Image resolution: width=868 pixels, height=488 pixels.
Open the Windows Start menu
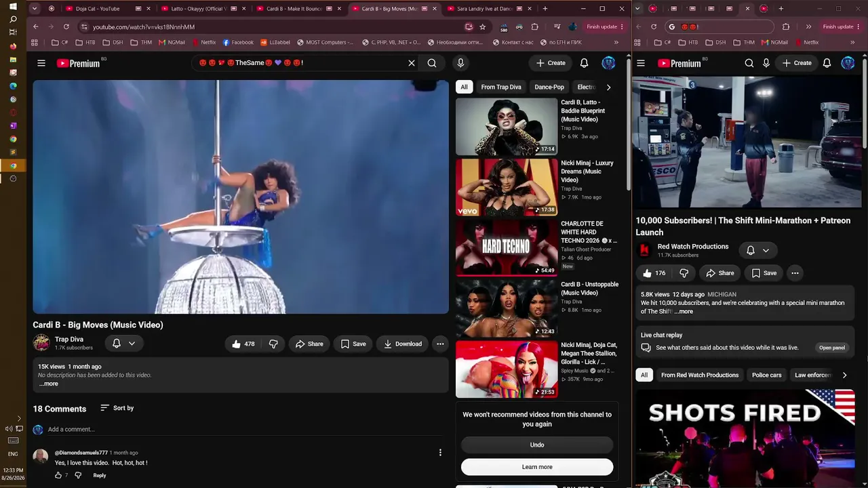(13, 6)
